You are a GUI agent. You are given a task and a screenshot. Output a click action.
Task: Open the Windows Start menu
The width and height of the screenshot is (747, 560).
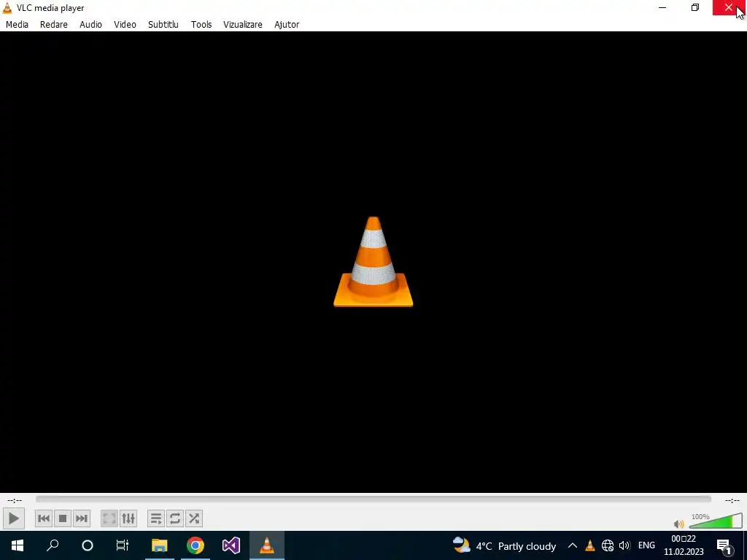[x=18, y=545]
